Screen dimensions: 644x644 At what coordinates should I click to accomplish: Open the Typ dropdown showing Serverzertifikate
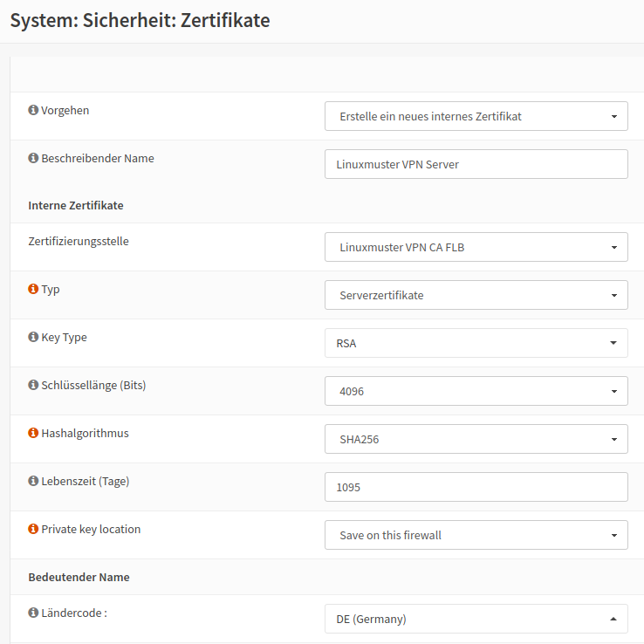[476, 295]
